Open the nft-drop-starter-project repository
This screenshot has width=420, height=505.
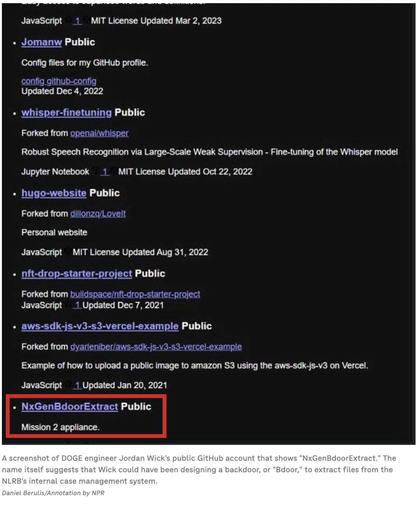pyautogui.click(x=77, y=273)
